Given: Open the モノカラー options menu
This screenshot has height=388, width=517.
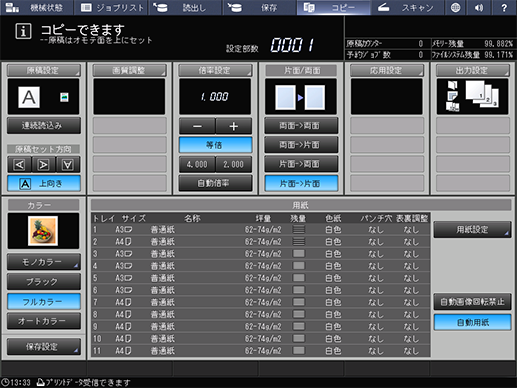Looking at the screenshot, I should coord(44,262).
